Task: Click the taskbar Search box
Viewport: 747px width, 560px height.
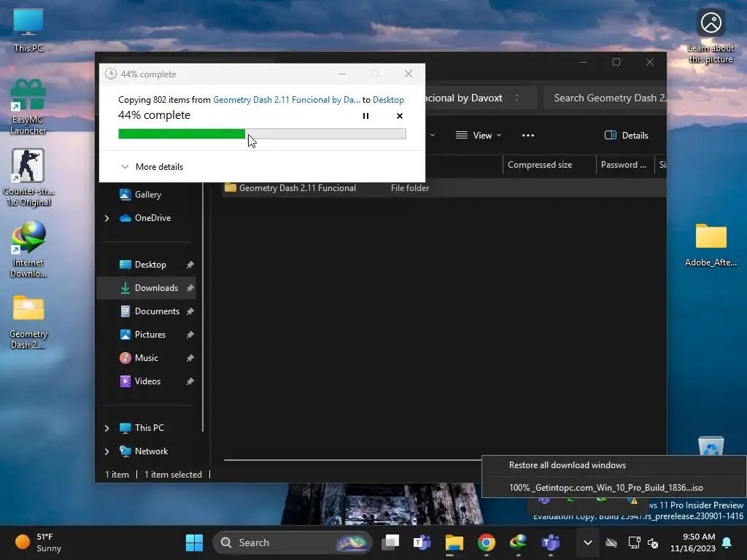Action: click(292, 542)
